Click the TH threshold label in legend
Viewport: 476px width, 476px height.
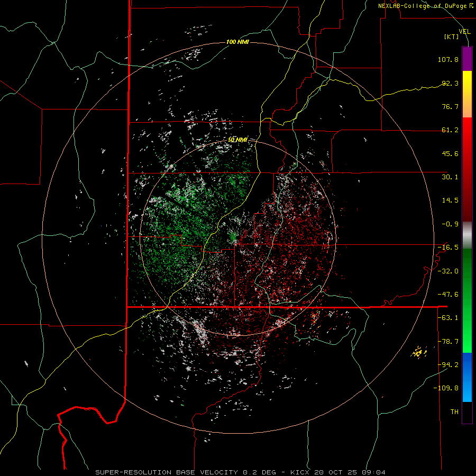click(454, 412)
